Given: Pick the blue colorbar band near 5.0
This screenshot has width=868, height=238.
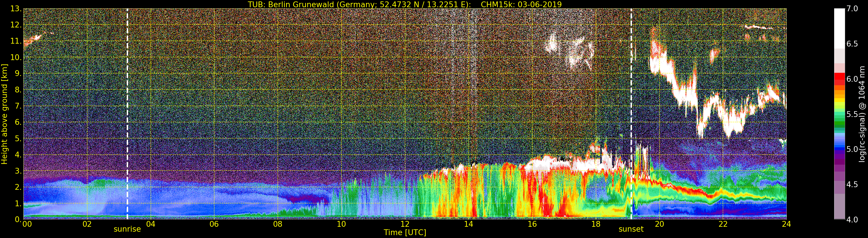Looking at the screenshot, I should (x=839, y=148).
